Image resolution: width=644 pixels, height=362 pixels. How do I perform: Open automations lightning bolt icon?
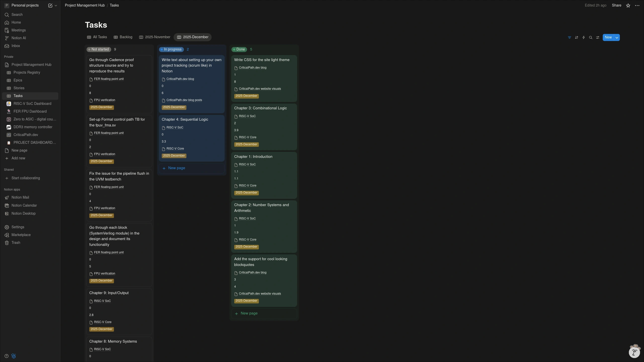pos(583,37)
